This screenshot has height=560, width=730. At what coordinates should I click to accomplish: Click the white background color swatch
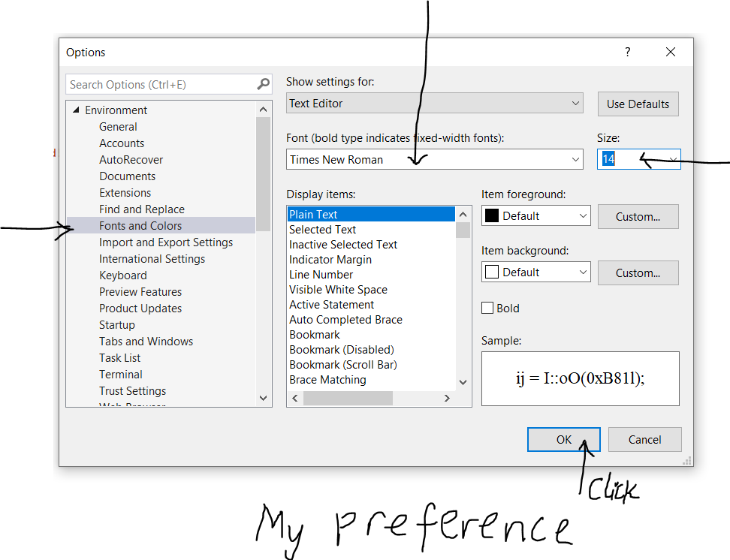pos(492,272)
